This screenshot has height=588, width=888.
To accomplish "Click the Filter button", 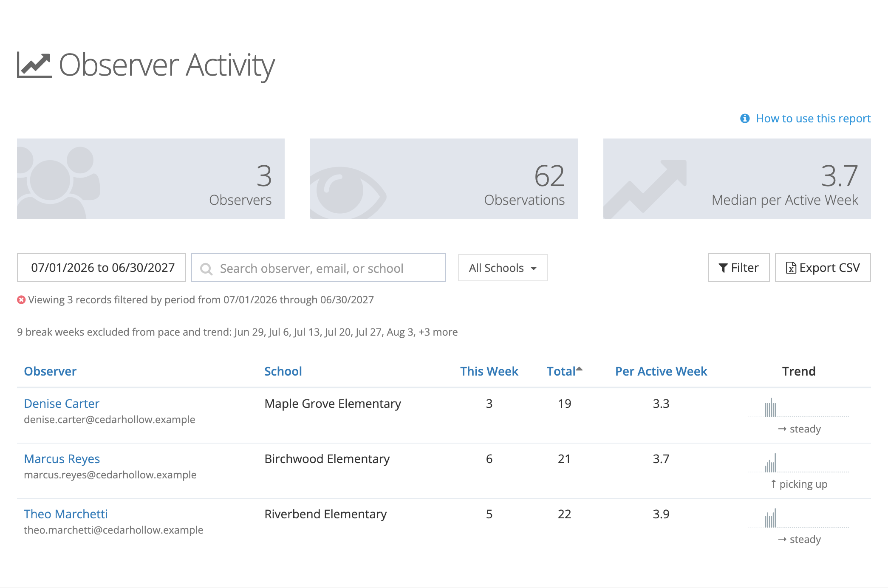I will pyautogui.click(x=738, y=268).
